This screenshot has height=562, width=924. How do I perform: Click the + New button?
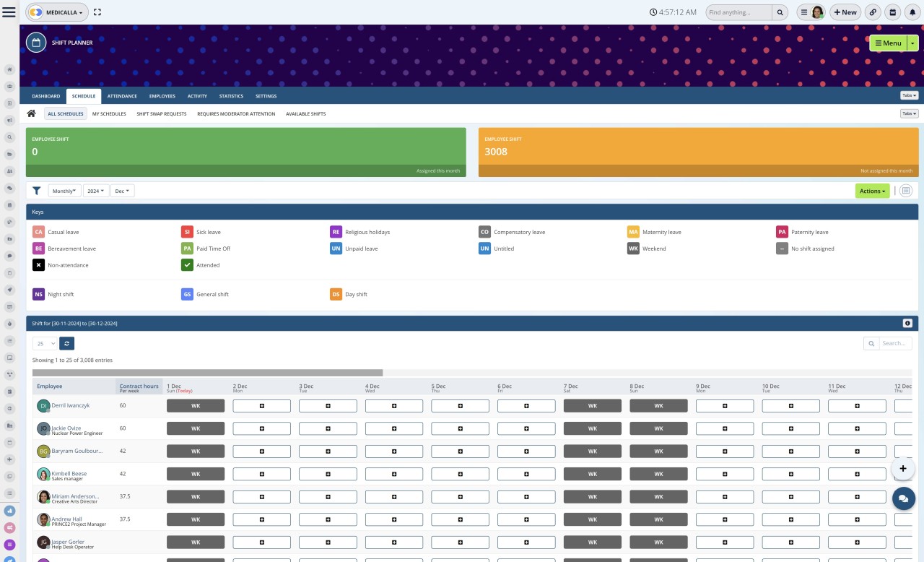pyautogui.click(x=845, y=12)
